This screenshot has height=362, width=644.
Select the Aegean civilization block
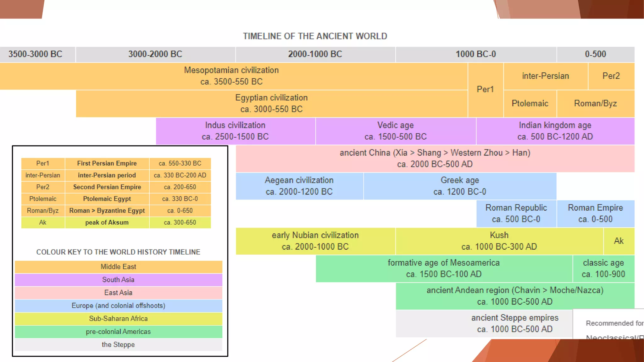click(299, 186)
